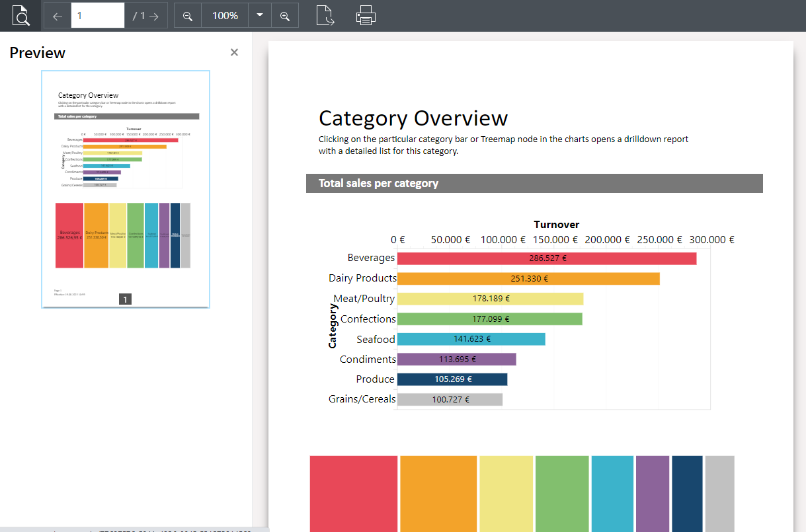806x532 pixels.
Task: Click the export document icon
Action: (325, 15)
